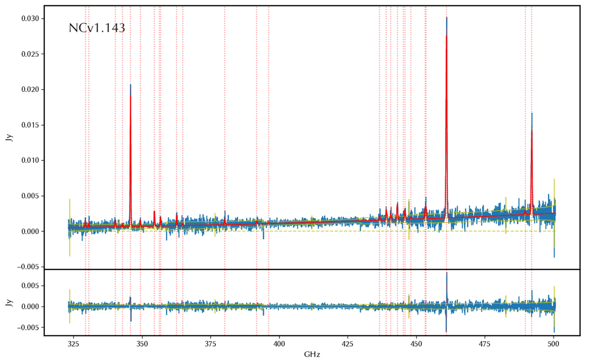The image size is (592, 364).
Task: Click the NCv1.143 source label
Action: point(97,28)
